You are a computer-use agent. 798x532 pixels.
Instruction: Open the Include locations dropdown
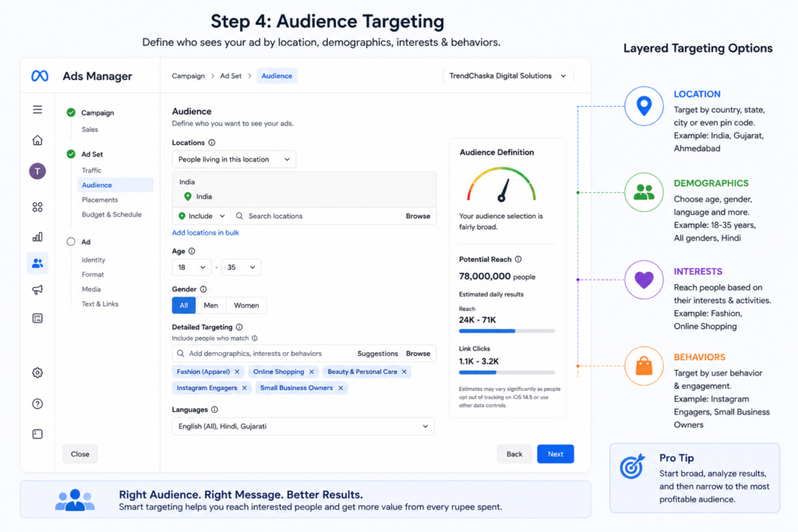[x=202, y=217]
